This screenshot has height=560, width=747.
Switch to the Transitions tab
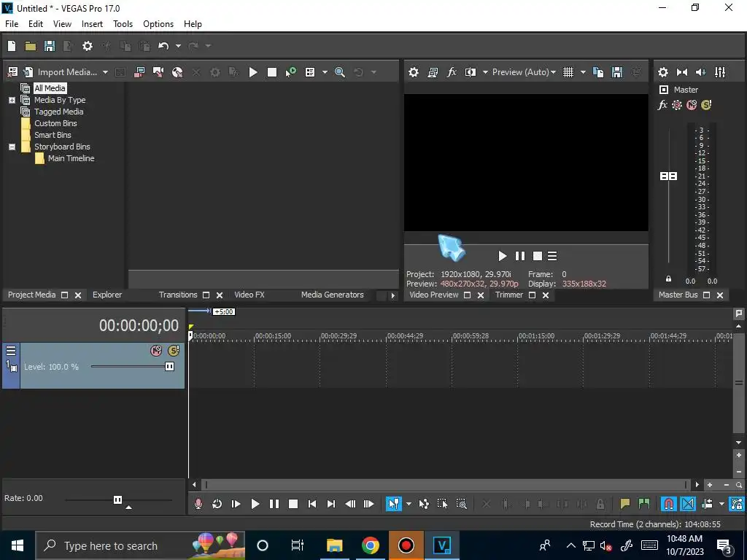coord(178,295)
